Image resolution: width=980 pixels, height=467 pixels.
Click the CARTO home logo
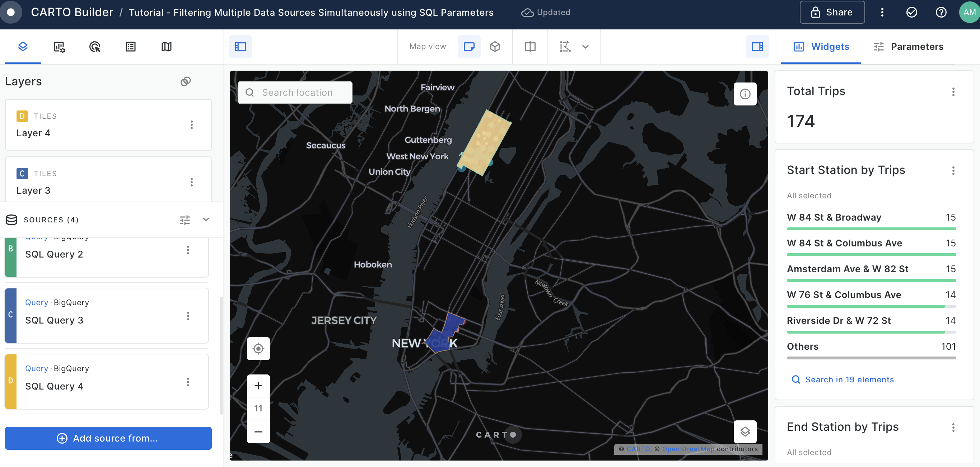click(11, 12)
